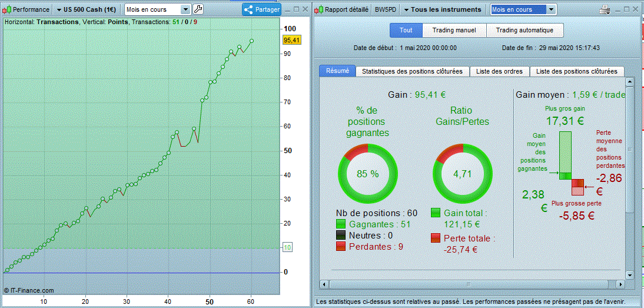This screenshot has height=308, width=644.
Task: Maximize the Rapport détaillé window
Action: (627, 9)
